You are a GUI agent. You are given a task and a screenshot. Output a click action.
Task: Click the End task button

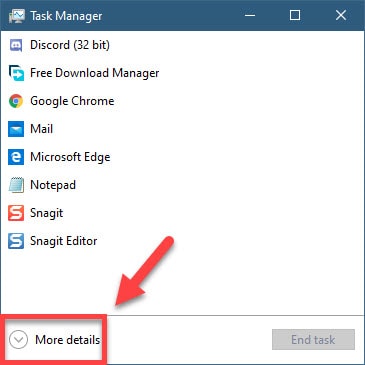313,340
